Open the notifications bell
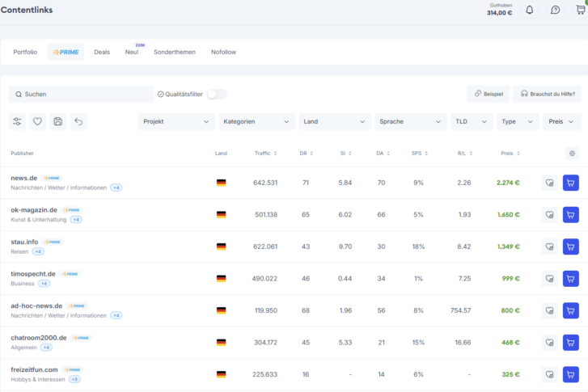The image size is (588, 392). (x=529, y=11)
